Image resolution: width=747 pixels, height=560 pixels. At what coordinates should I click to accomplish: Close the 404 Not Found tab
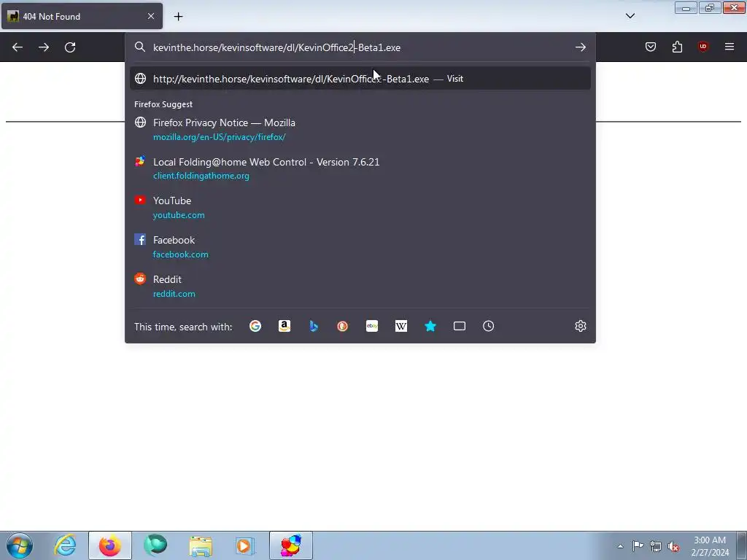tap(151, 16)
